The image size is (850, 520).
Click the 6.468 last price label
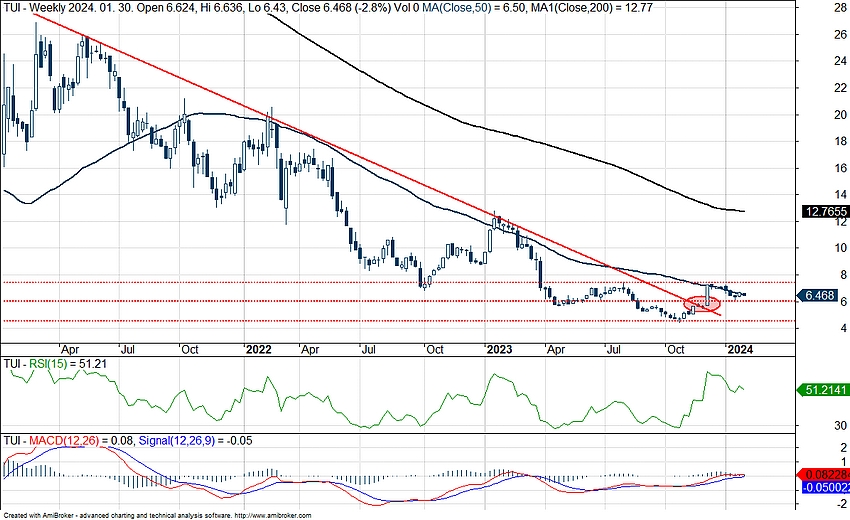tap(817, 296)
